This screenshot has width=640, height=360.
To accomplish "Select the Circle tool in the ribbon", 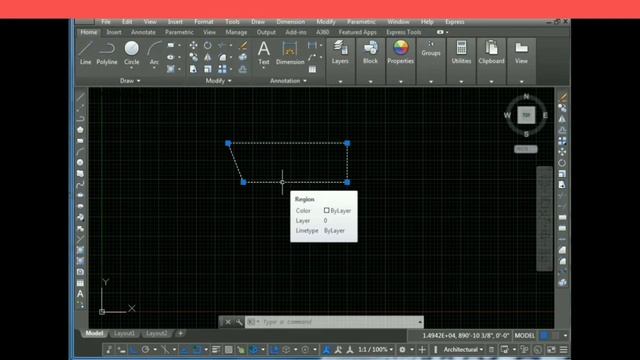I will click(x=131, y=53).
